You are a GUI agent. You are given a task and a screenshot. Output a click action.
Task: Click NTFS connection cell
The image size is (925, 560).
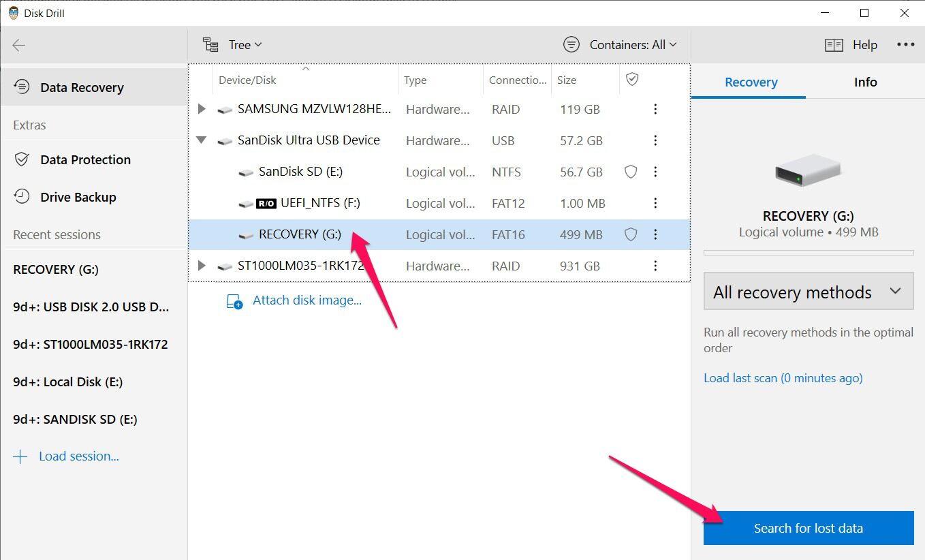point(506,172)
